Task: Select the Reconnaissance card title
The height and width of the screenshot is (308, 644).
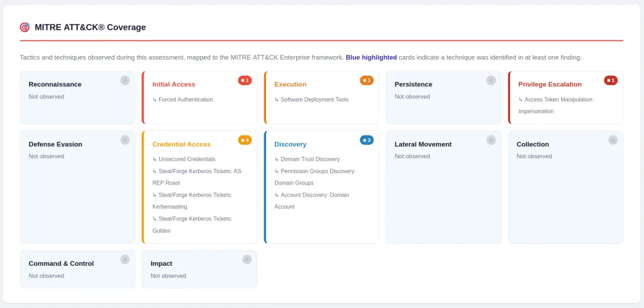Action: click(x=55, y=84)
